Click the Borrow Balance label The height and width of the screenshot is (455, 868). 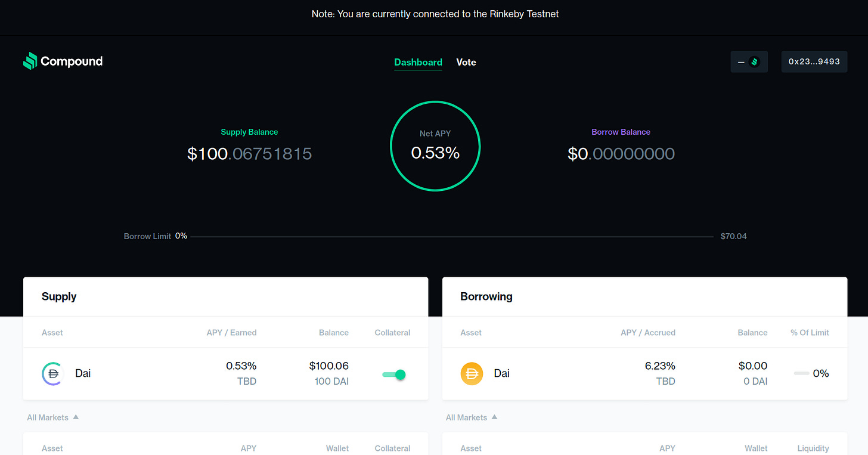(621, 132)
